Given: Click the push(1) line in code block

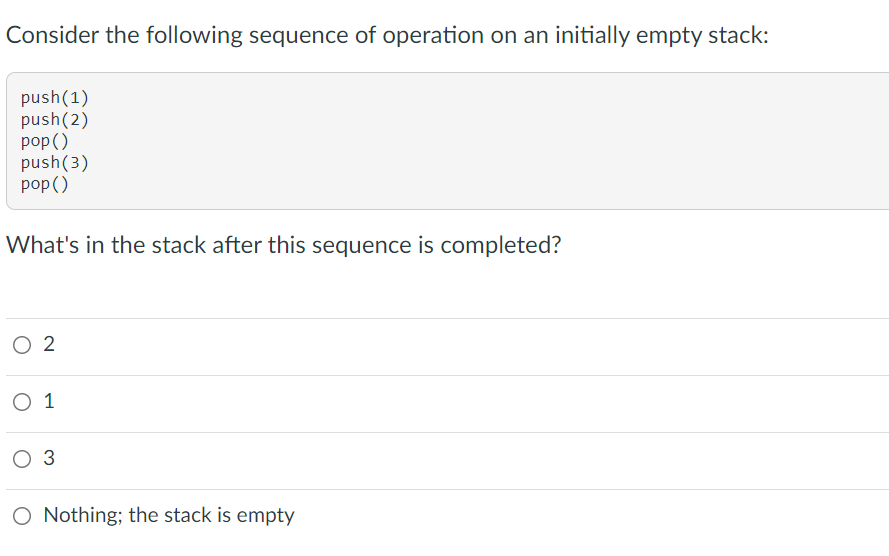Looking at the screenshot, I should 55,97.
